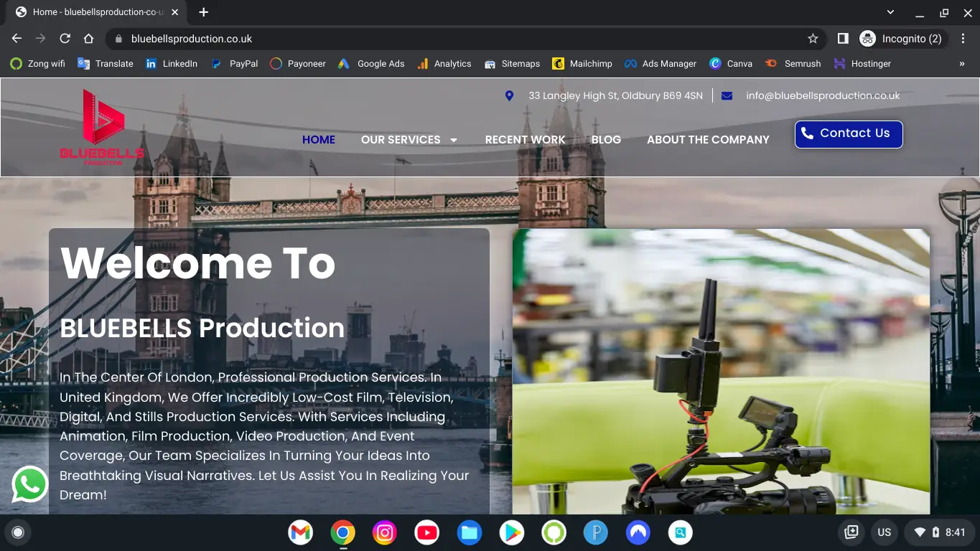This screenshot has height=551, width=980.
Task: Open the Blog menu item
Action: [606, 140]
